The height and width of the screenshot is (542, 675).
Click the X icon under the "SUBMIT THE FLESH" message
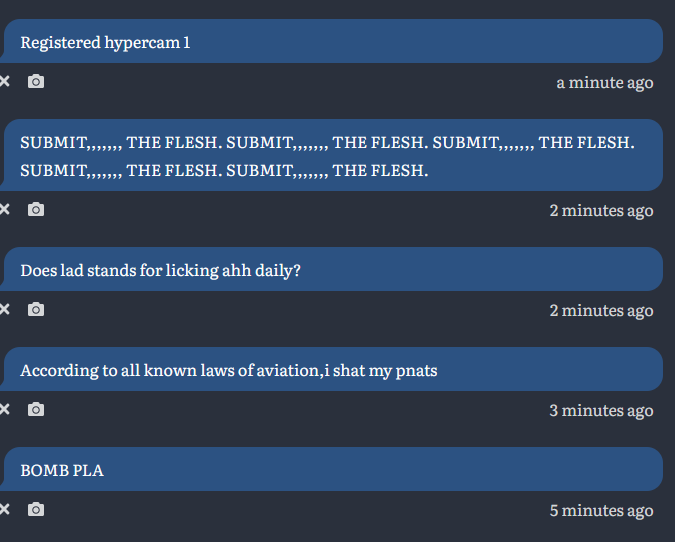tap(5, 209)
